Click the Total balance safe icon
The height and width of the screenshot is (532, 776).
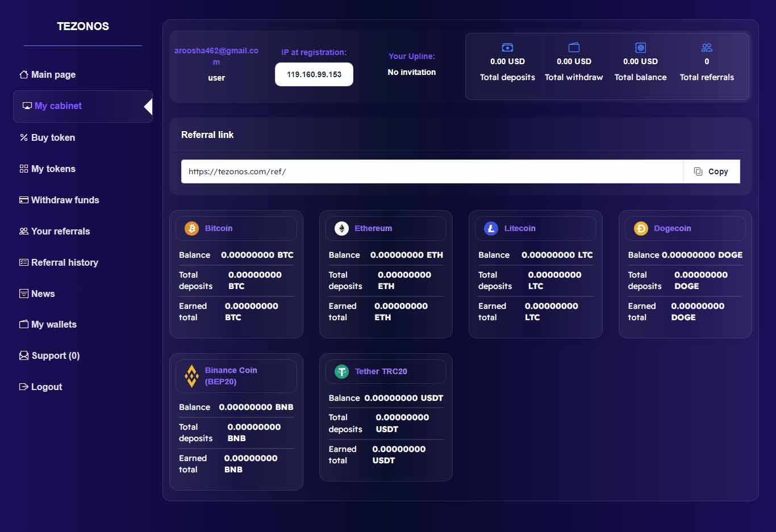tap(640, 48)
